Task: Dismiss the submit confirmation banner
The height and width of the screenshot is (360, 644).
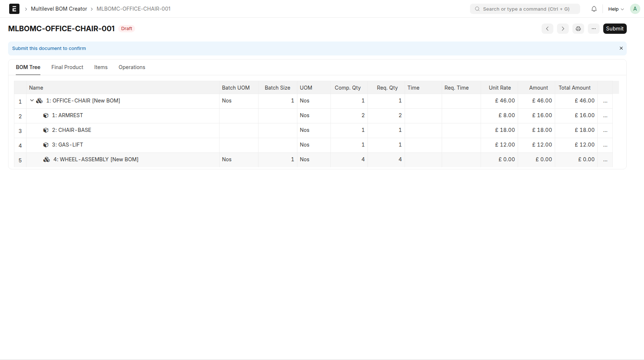Action: click(x=621, y=48)
